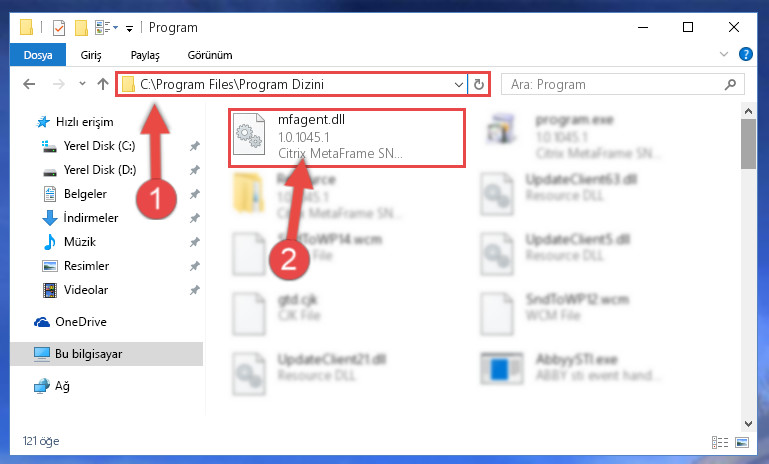Select the mfagent.dll file
Viewport: 769px width, 464px height.
[346, 138]
